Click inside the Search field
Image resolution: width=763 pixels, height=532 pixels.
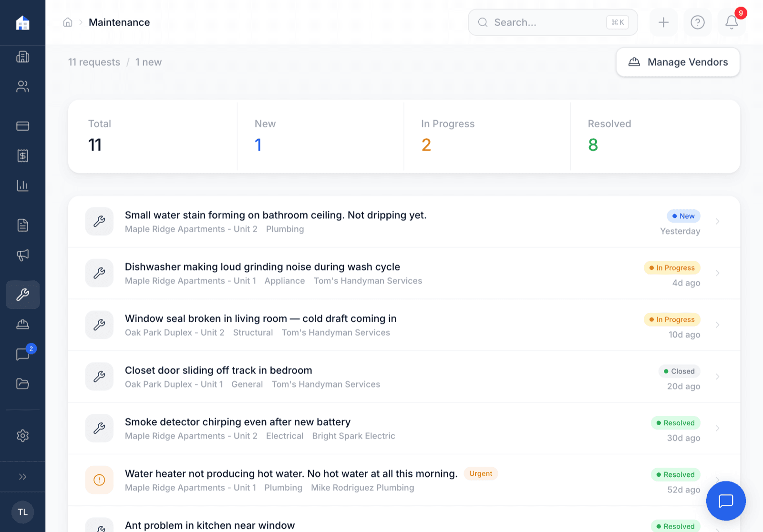click(552, 22)
